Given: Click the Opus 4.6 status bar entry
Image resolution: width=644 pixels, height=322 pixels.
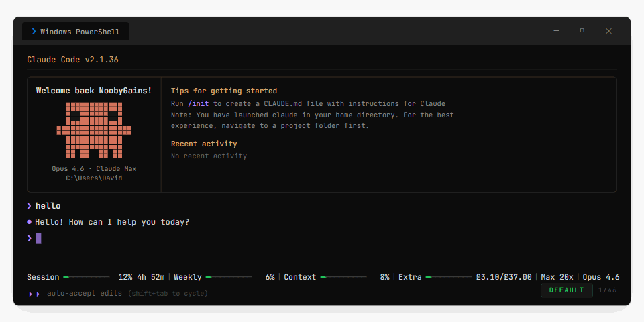Looking at the screenshot, I should pos(601,277).
